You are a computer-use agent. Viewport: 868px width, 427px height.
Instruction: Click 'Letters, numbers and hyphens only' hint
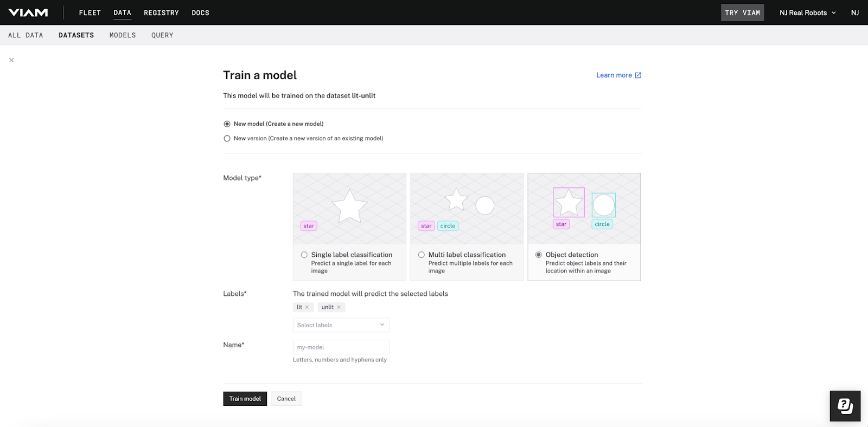pyautogui.click(x=340, y=360)
